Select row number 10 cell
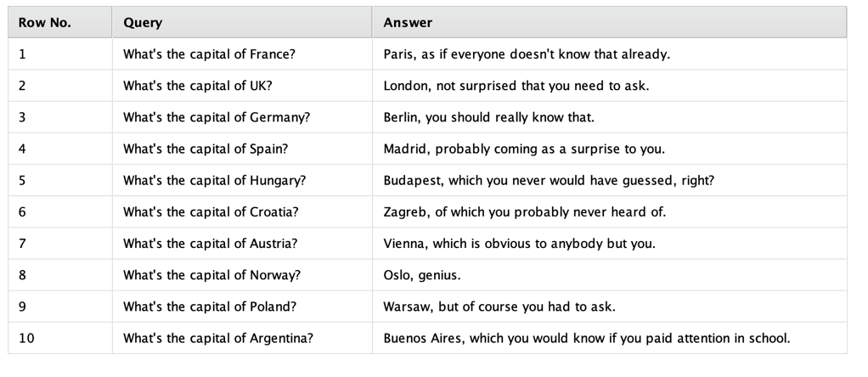 click(x=27, y=338)
